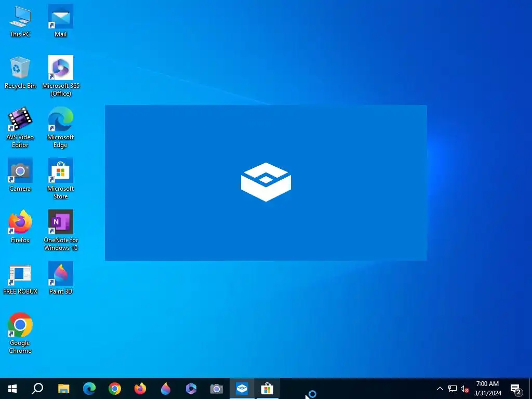Switch to Windows Sandbox taskbar button

pos(242,389)
